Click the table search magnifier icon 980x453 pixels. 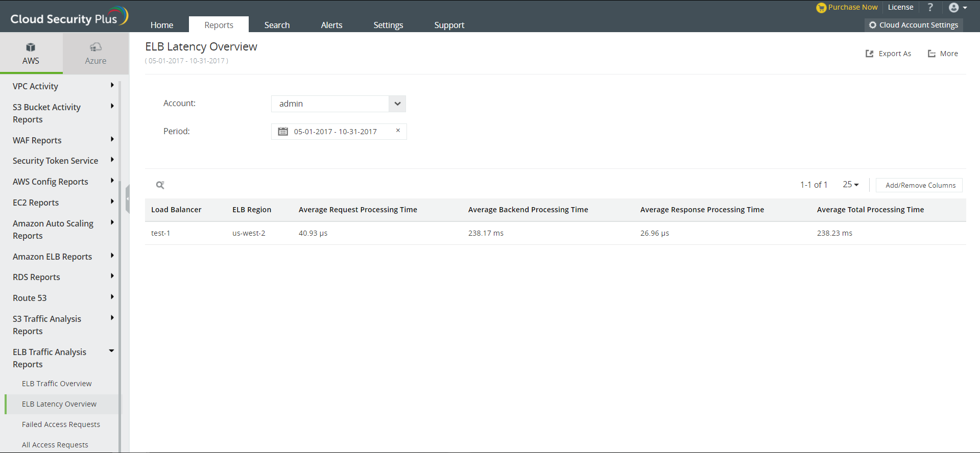coord(160,185)
